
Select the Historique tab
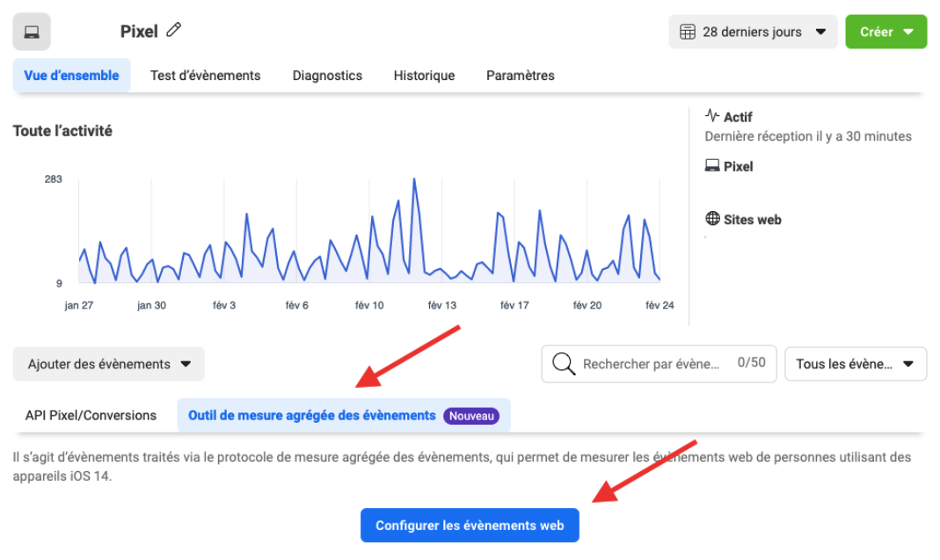tap(424, 76)
